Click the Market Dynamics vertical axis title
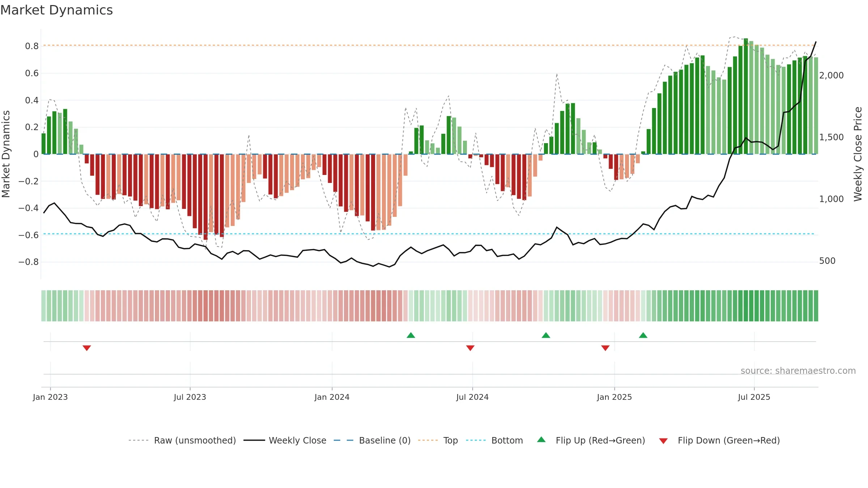 [x=6, y=154]
